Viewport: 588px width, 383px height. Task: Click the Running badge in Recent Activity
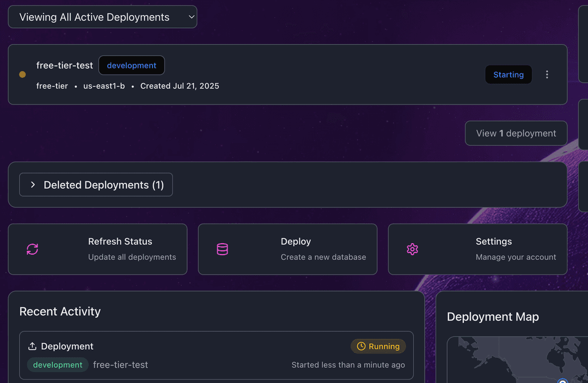click(378, 346)
